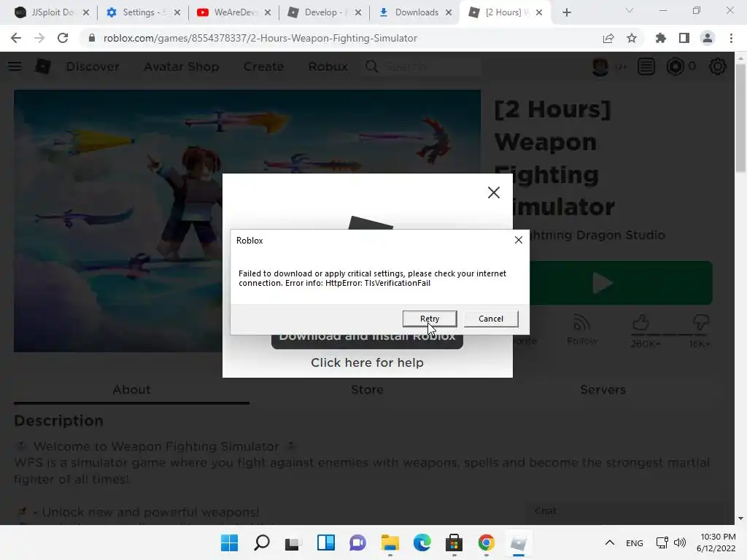Click Download and Install Roblox button

tap(367, 341)
